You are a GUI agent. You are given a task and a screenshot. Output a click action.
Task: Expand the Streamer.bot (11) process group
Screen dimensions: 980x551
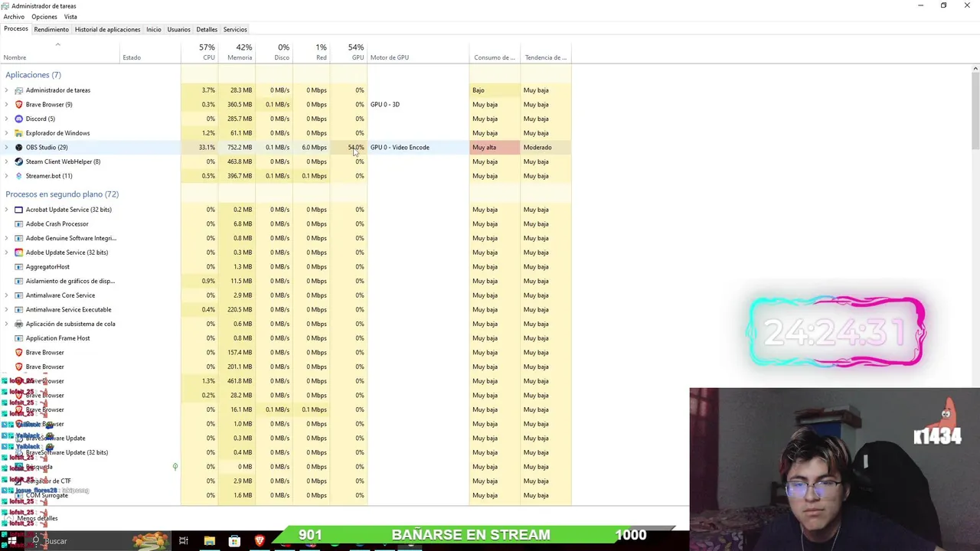tap(7, 176)
